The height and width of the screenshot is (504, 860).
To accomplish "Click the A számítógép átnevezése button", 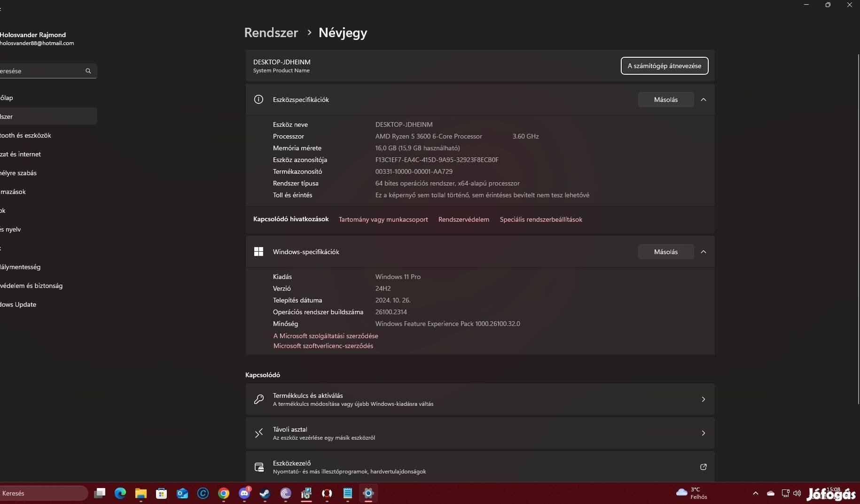I will coord(665,66).
